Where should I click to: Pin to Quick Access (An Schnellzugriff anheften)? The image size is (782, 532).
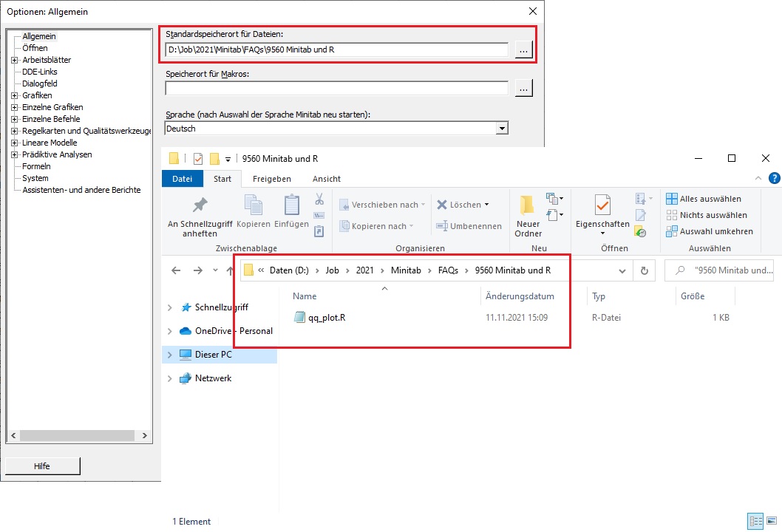click(200, 217)
